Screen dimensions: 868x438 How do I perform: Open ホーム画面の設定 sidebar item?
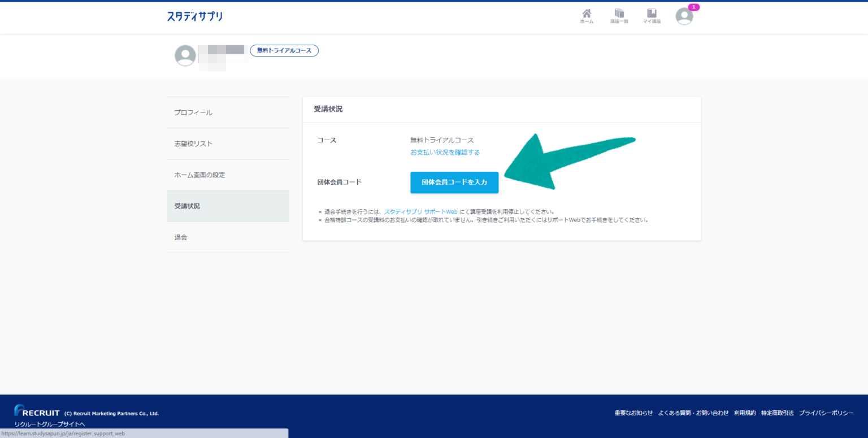pos(228,175)
